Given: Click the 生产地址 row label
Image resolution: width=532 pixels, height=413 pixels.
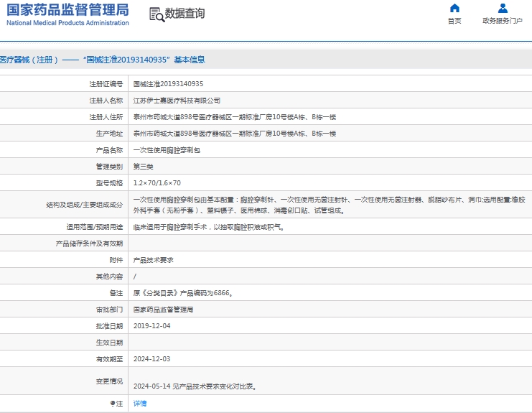Looking at the screenshot, I should coord(109,134).
